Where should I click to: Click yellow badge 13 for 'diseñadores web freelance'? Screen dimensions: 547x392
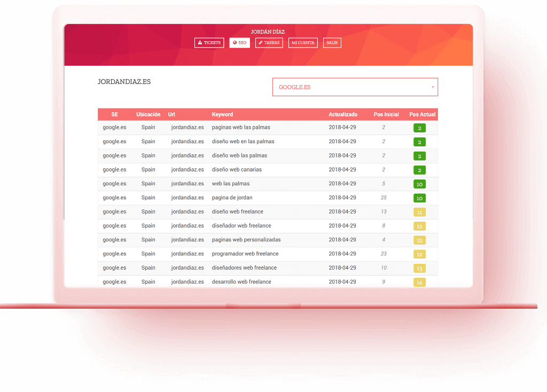coord(419,268)
